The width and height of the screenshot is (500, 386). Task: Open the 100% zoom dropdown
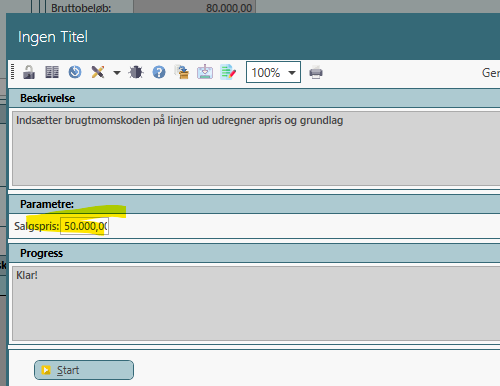pos(273,72)
